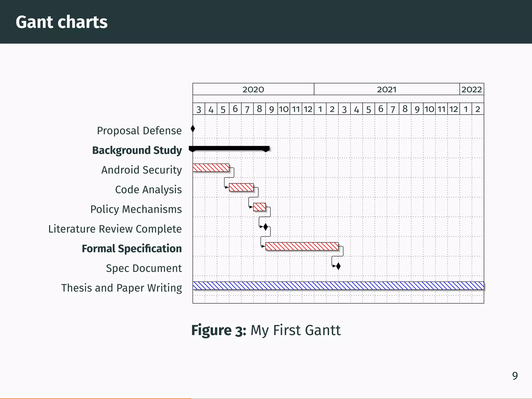Viewport: 532px width, 399px height.
Task: Click the black Background Study group bar
Action: click(229, 148)
